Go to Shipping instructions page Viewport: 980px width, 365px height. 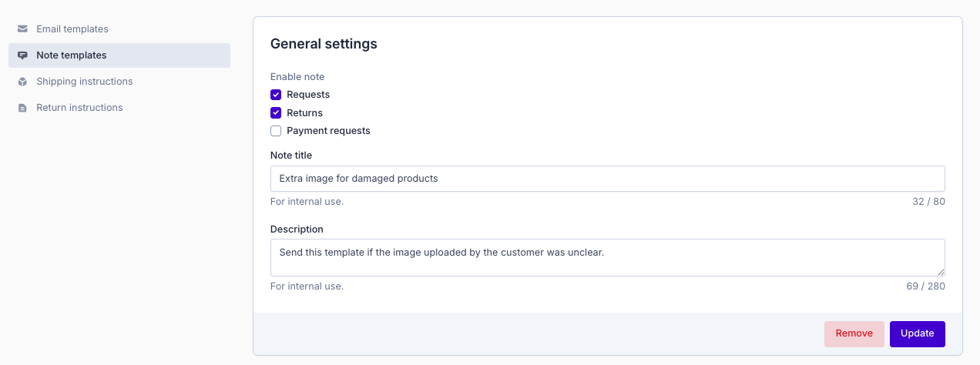point(85,82)
